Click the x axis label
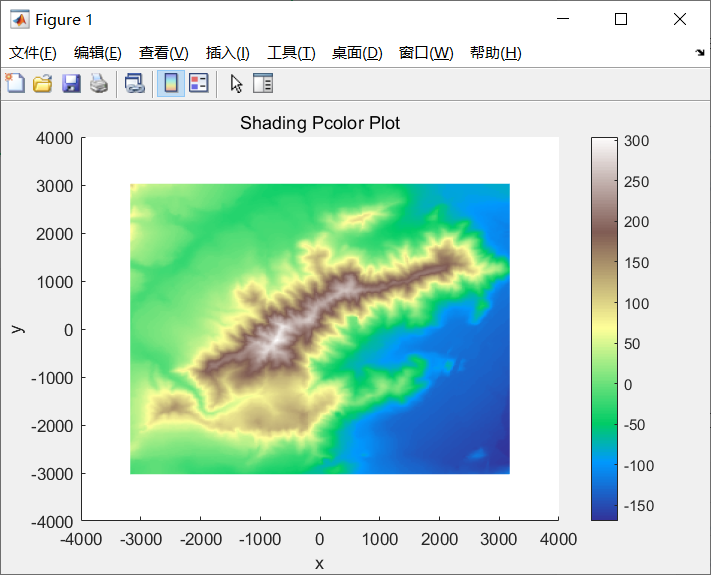 pos(320,564)
